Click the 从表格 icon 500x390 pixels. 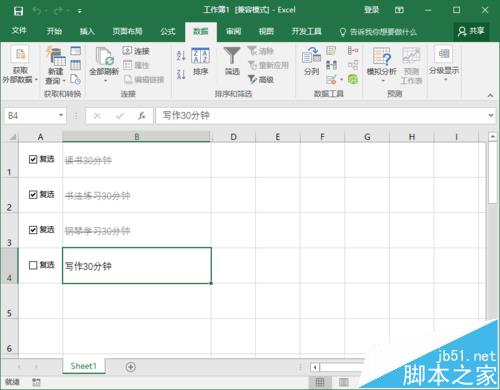(x=76, y=65)
